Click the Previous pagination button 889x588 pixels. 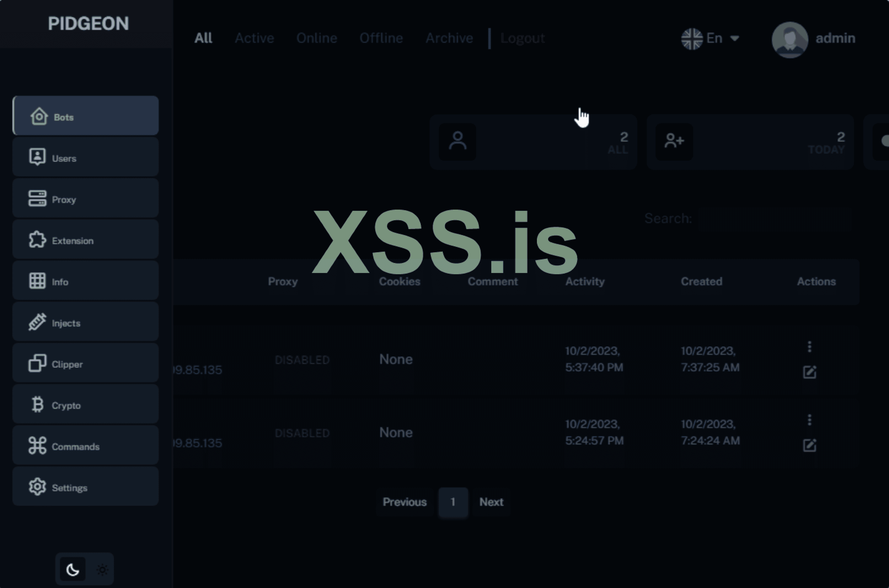(404, 502)
